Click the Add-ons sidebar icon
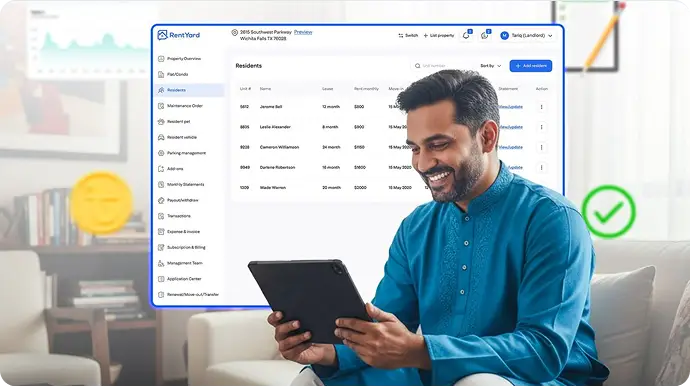The image size is (690, 387). 161,169
